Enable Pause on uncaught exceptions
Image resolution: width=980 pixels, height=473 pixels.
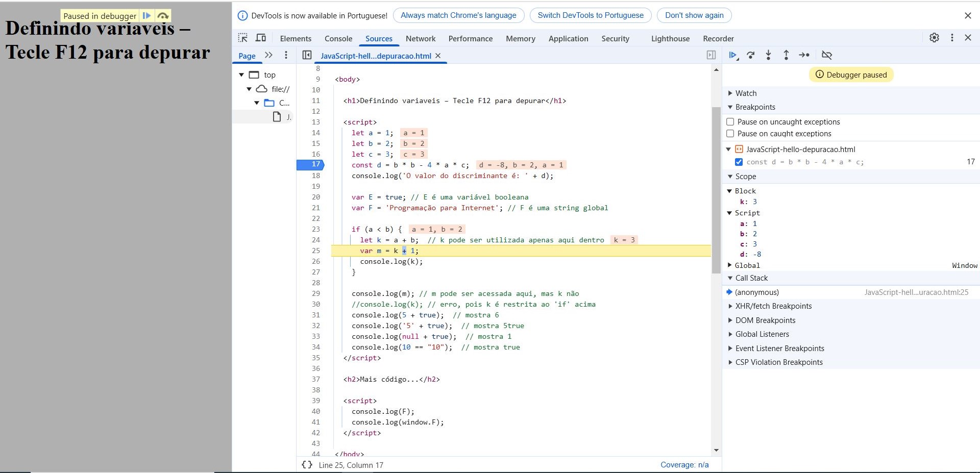(730, 121)
